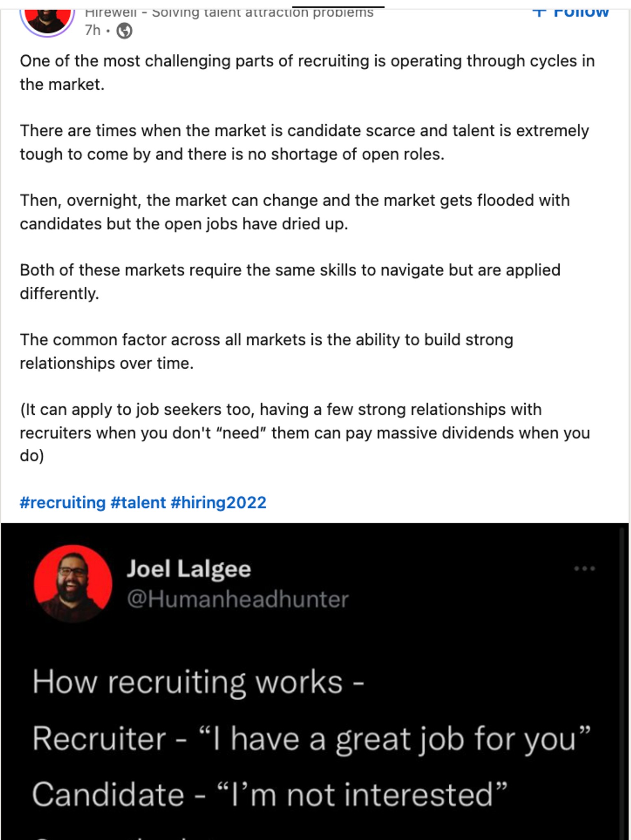This screenshot has height=840, width=631.
Task: Click the globe public visibility icon
Action: click(x=124, y=31)
